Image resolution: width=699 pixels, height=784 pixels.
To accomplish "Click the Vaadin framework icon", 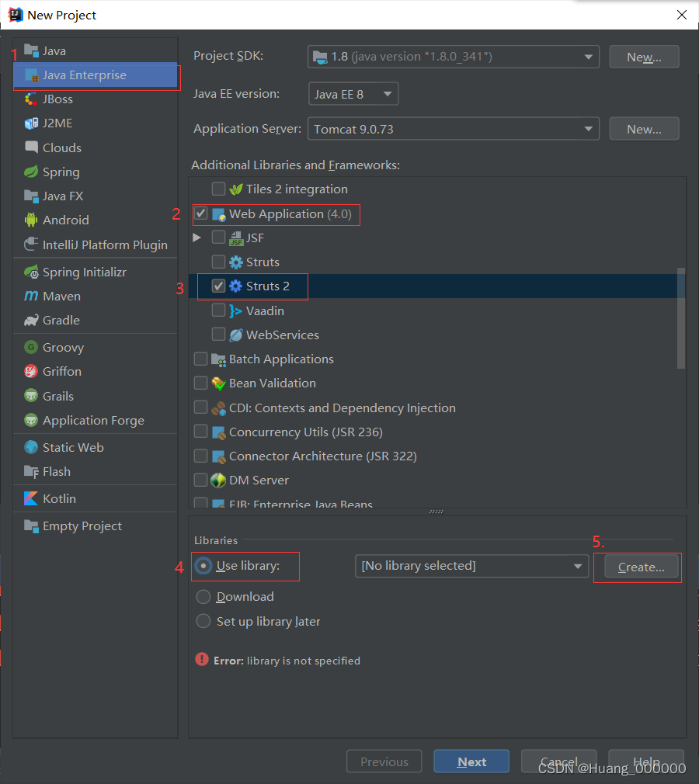I will 235,310.
